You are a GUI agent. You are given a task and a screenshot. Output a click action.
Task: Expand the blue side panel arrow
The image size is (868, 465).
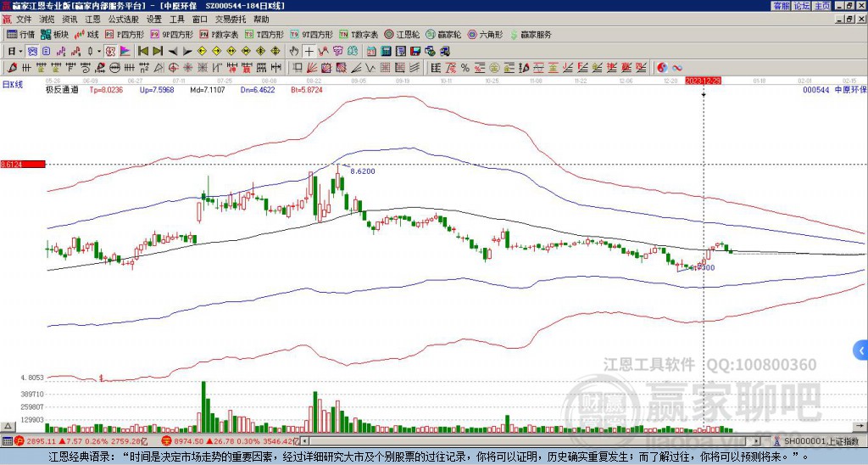coord(861,350)
